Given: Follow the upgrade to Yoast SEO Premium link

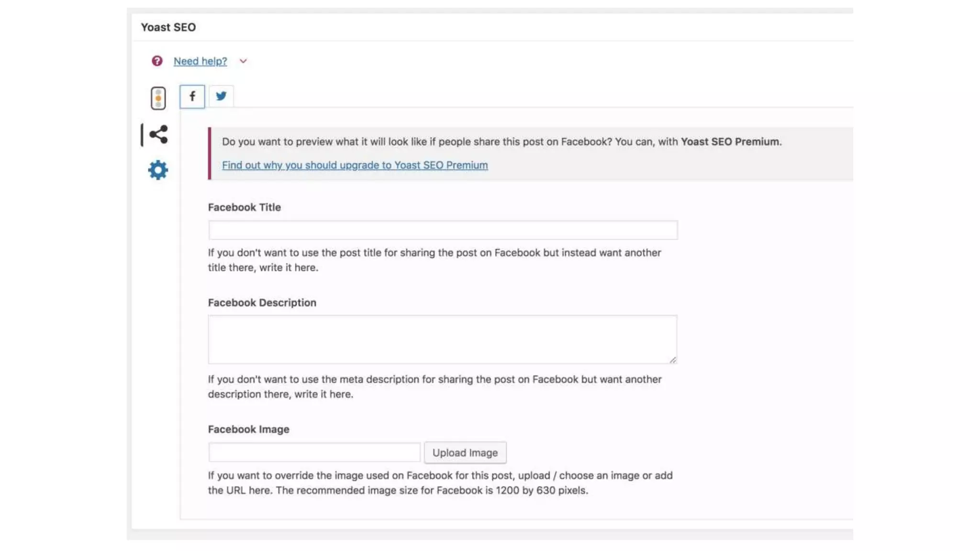Looking at the screenshot, I should pyautogui.click(x=355, y=165).
